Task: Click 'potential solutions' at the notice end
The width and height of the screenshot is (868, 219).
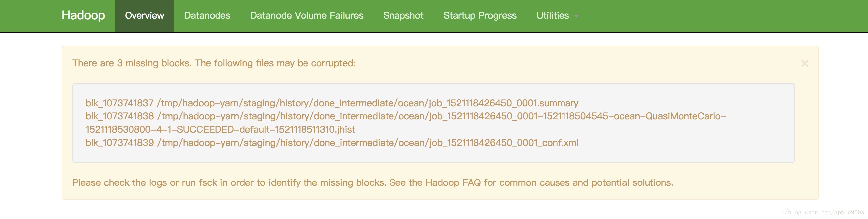Action: (x=632, y=183)
